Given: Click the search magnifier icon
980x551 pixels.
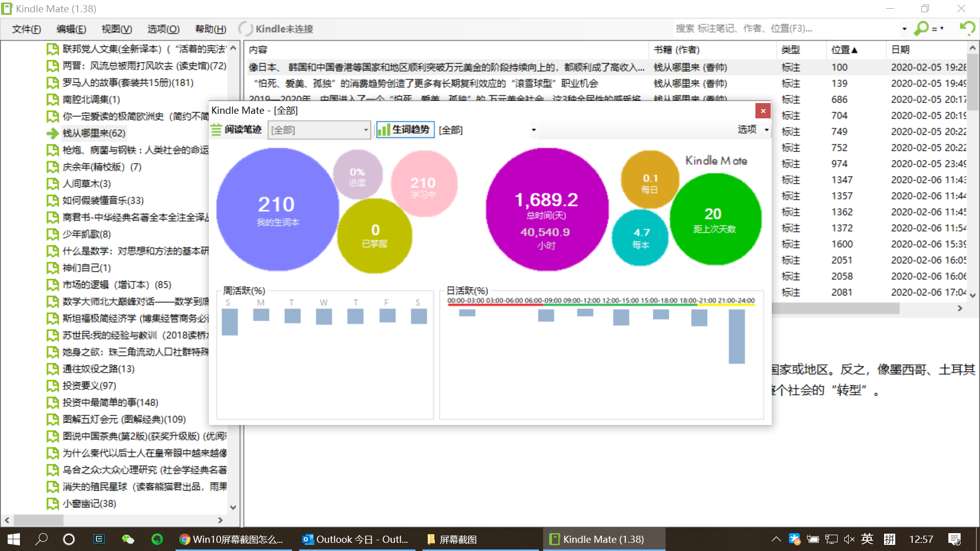Looking at the screenshot, I should tap(922, 29).
